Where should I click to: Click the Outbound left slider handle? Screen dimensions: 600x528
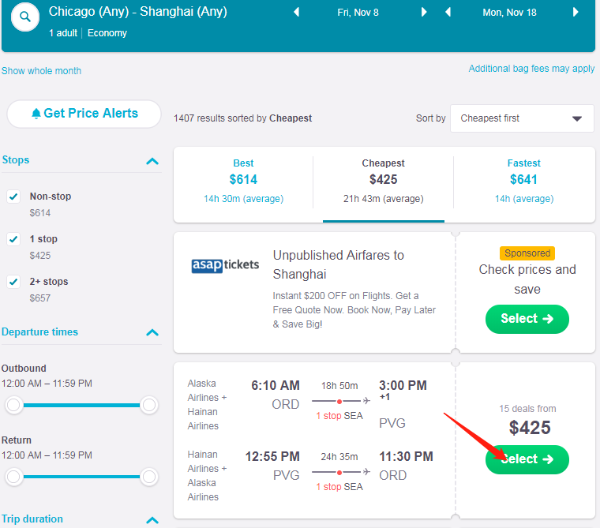coord(14,405)
